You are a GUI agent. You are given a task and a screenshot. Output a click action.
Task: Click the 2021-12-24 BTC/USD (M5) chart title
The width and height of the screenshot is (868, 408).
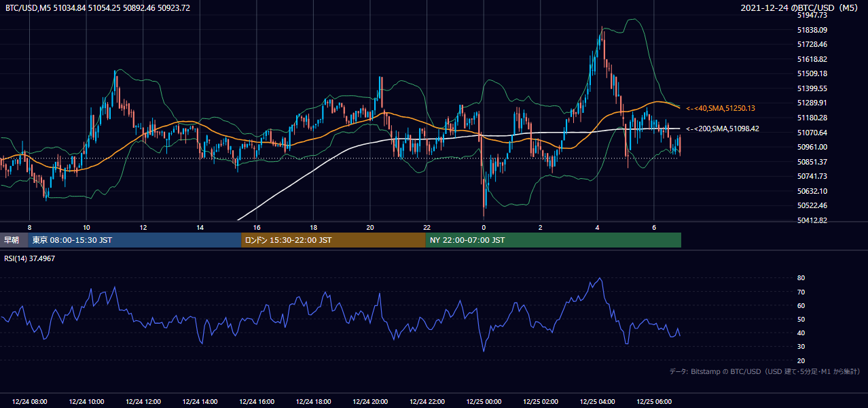(799, 8)
